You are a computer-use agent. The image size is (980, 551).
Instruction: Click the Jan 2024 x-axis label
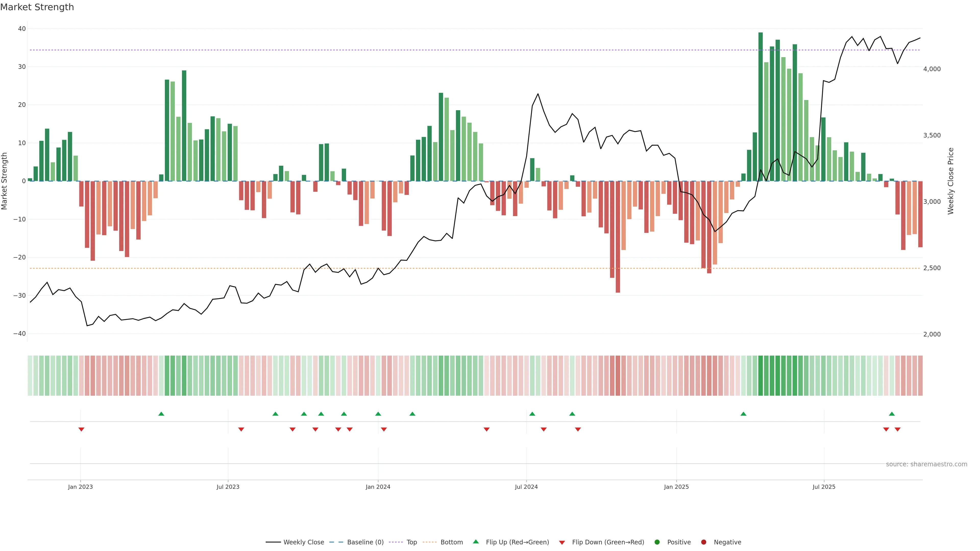(x=378, y=487)
